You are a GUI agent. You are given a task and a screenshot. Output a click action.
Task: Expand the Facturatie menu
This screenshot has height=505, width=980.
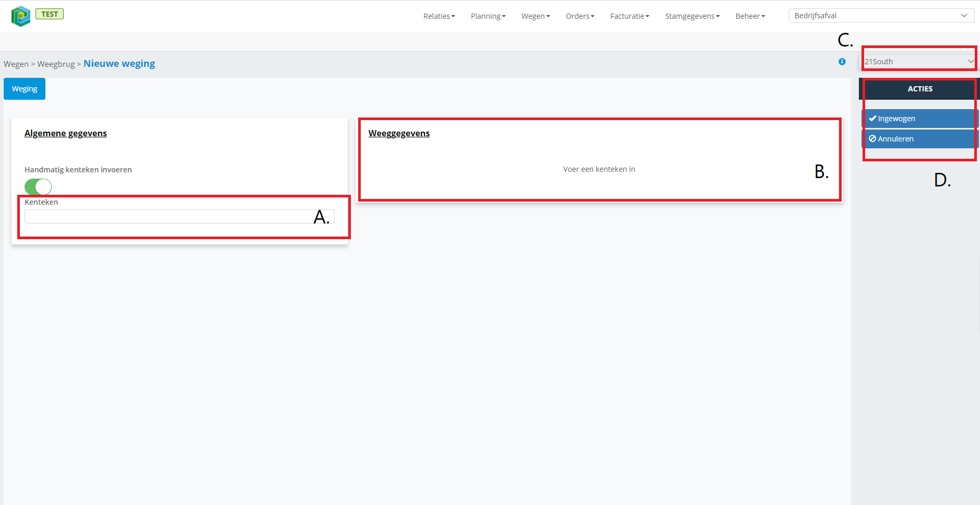pos(630,16)
